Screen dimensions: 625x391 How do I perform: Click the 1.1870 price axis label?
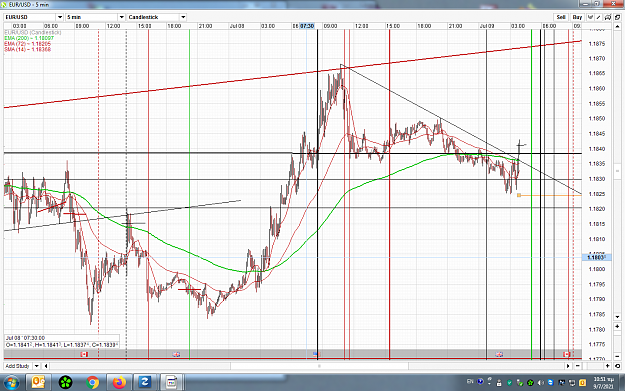point(597,59)
